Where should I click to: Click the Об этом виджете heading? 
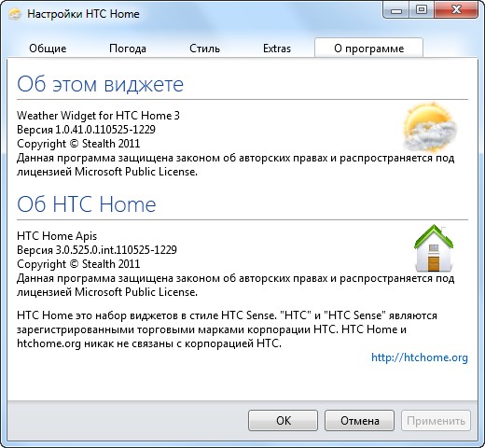click(100, 84)
